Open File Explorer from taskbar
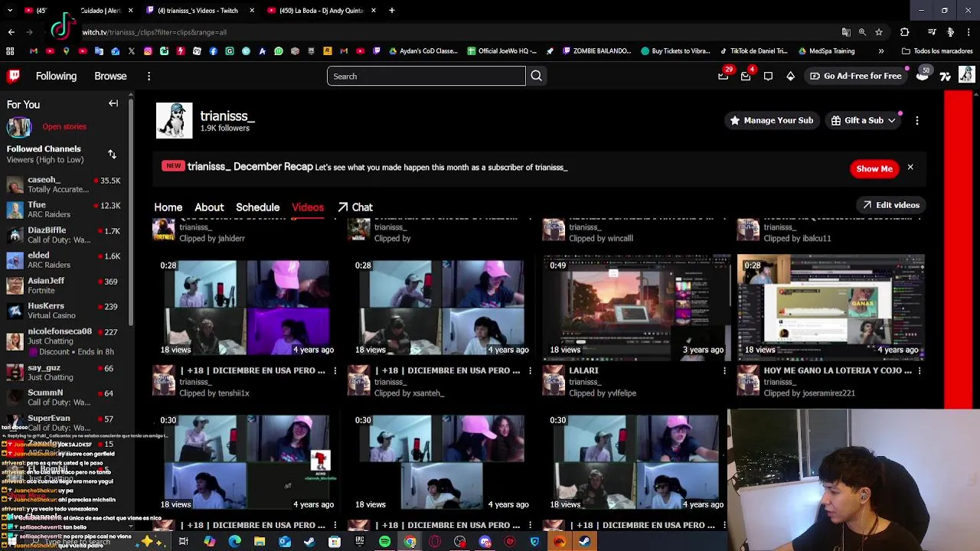This screenshot has width=980, height=551. [260, 542]
